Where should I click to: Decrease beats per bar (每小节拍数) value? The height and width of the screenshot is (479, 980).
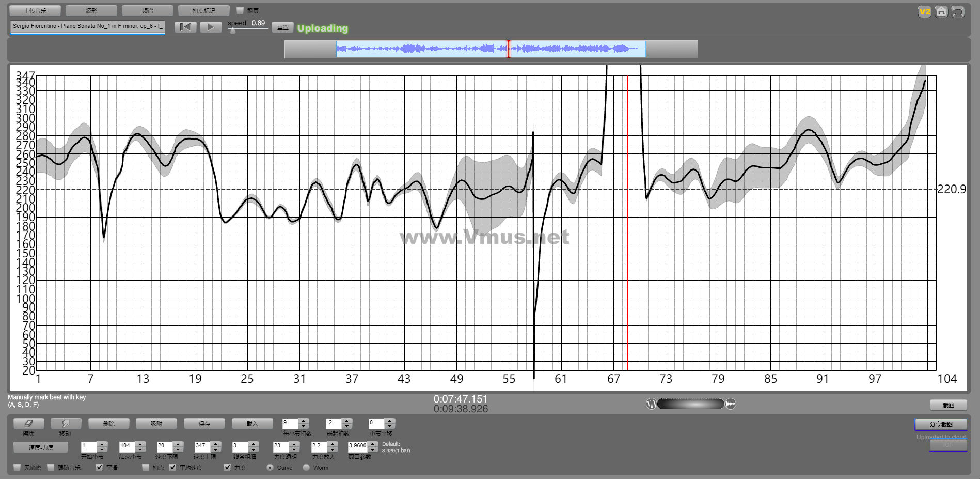tap(304, 426)
